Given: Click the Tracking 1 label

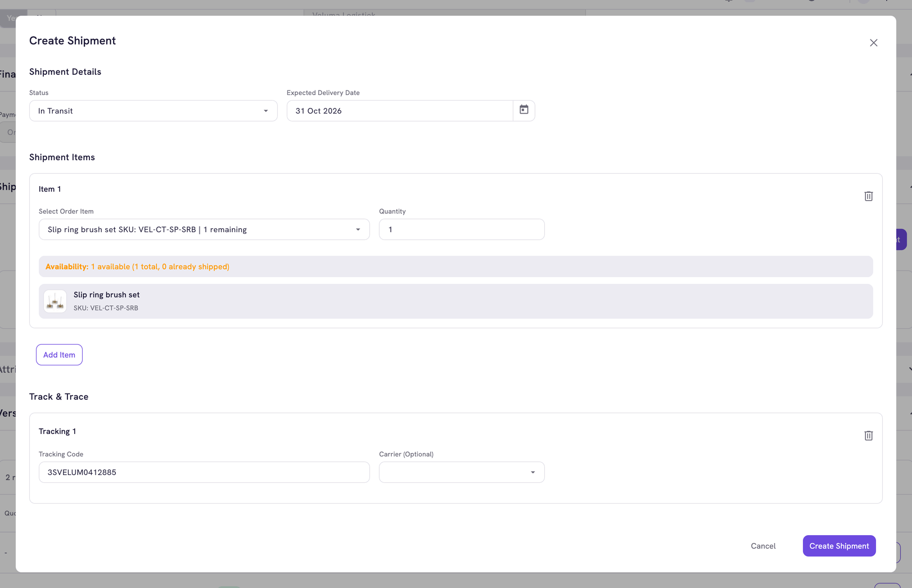Looking at the screenshot, I should pyautogui.click(x=57, y=431).
